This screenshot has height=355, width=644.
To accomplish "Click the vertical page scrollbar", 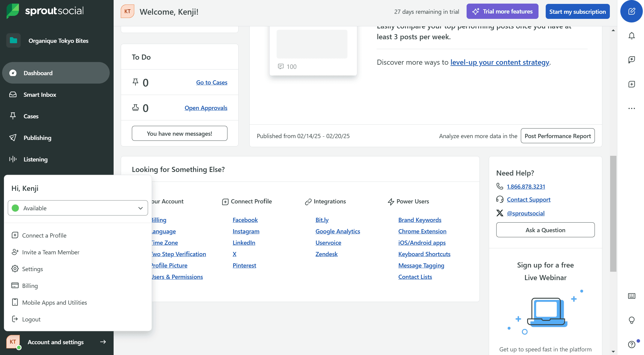I will [x=613, y=213].
